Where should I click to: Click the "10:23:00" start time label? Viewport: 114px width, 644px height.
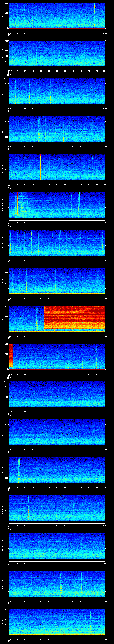9,298
